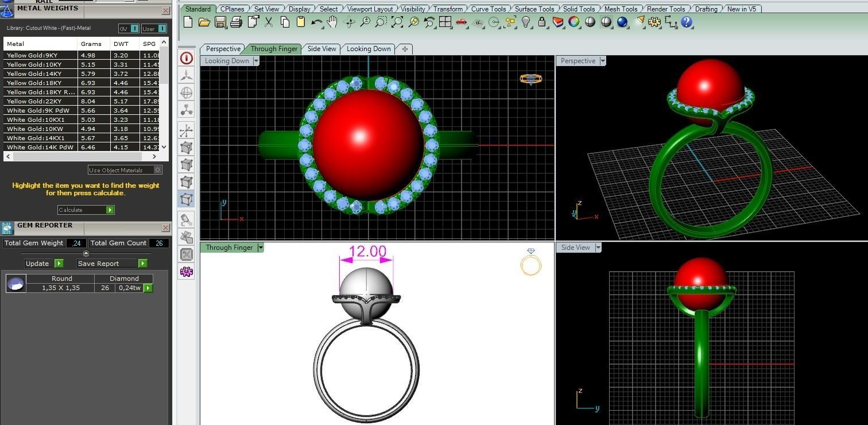868x425 pixels.
Task: Switch to Side View viewport tab
Action: pos(321,49)
